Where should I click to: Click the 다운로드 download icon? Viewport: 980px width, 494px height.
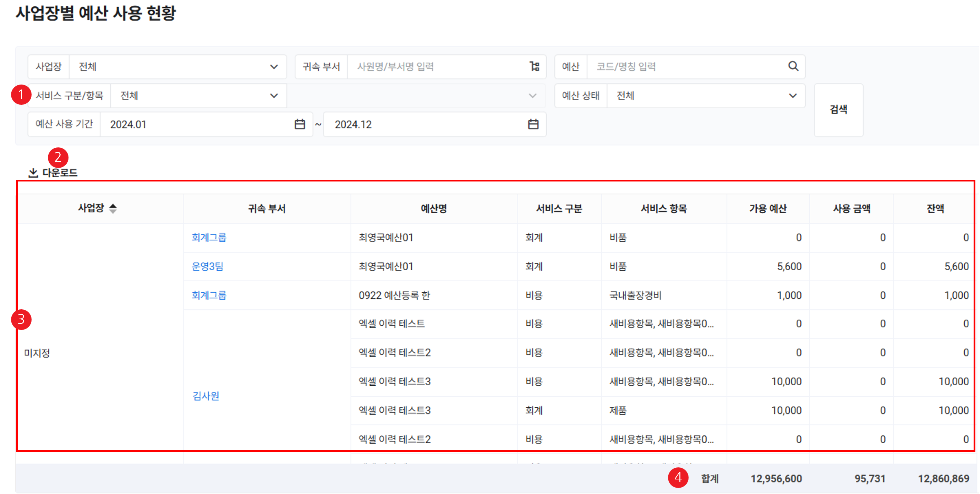[33, 173]
